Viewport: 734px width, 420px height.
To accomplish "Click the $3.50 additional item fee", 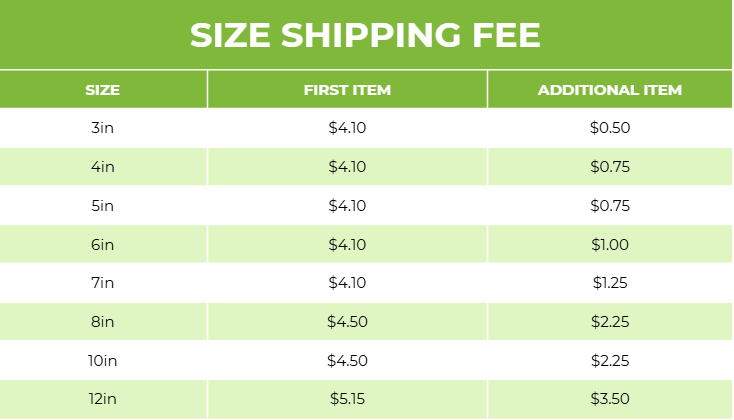I will (x=609, y=400).
